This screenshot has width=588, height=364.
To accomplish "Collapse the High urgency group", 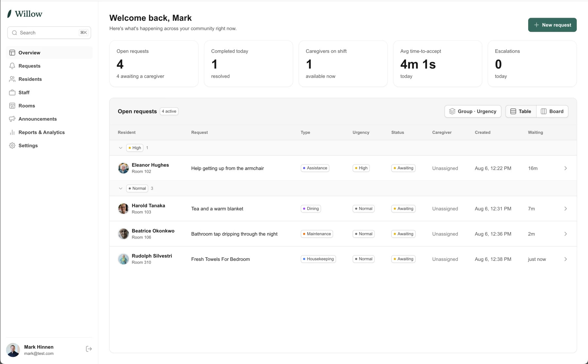I will pyautogui.click(x=121, y=148).
